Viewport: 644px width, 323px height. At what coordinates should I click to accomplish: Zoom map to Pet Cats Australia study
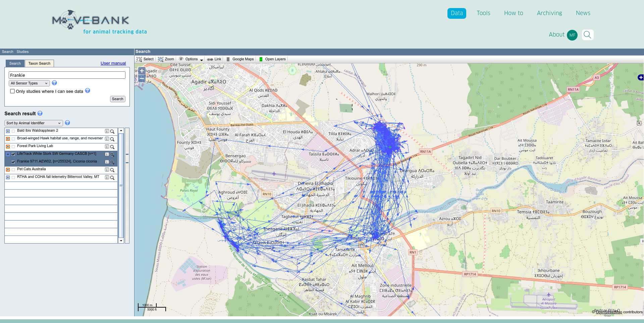112,170
